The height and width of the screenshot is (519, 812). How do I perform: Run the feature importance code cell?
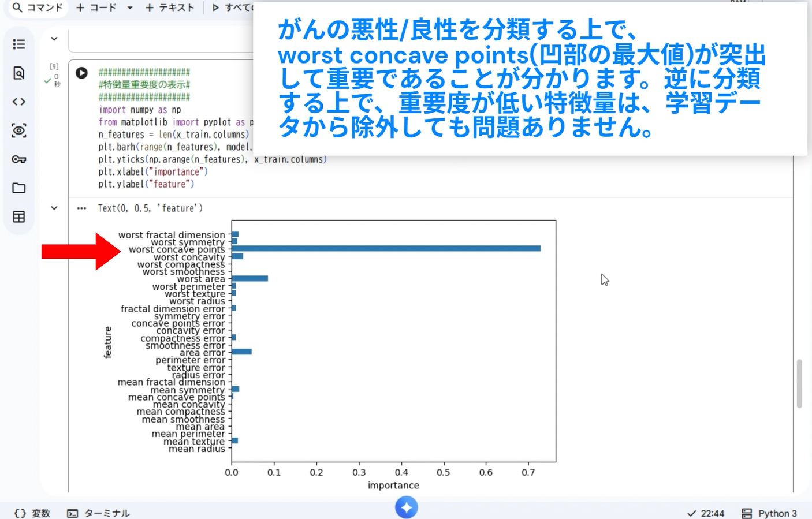click(82, 73)
